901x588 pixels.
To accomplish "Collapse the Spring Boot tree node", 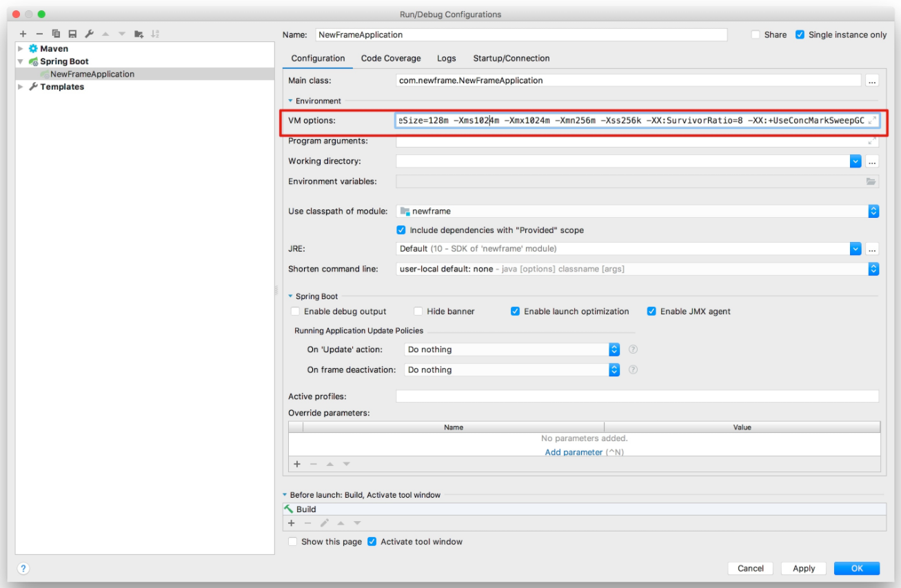I will click(x=21, y=61).
